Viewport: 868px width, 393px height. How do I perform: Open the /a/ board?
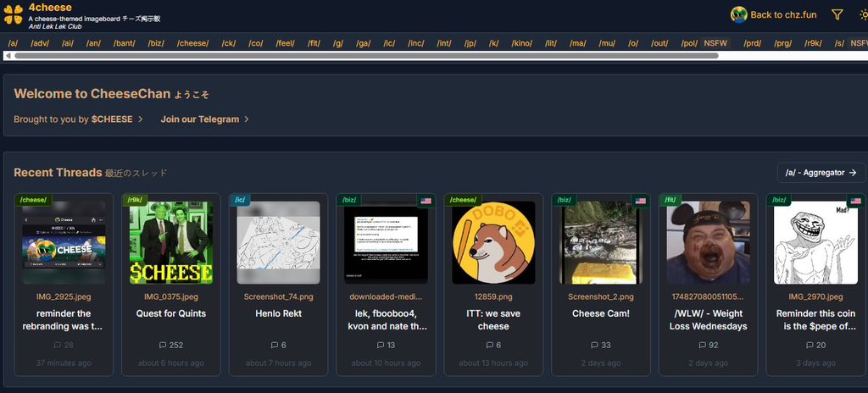pyautogui.click(x=13, y=43)
